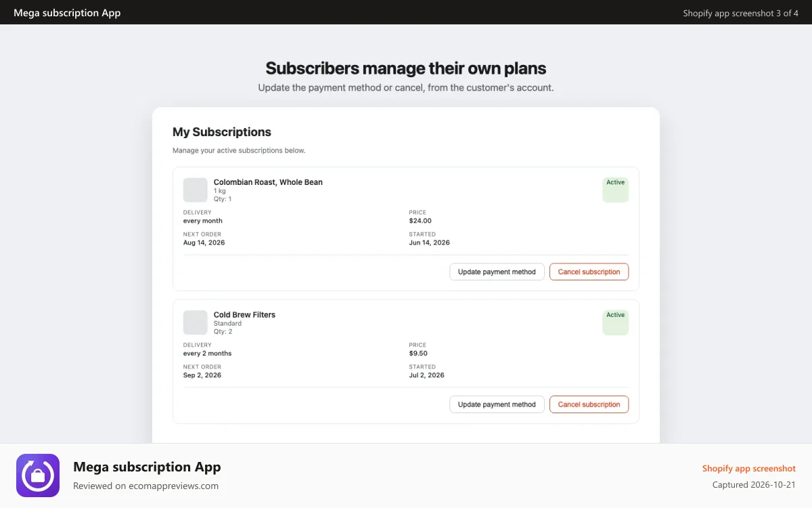This screenshot has height=508, width=812.
Task: Click "Manage your active subscriptions below." text
Action: point(239,150)
